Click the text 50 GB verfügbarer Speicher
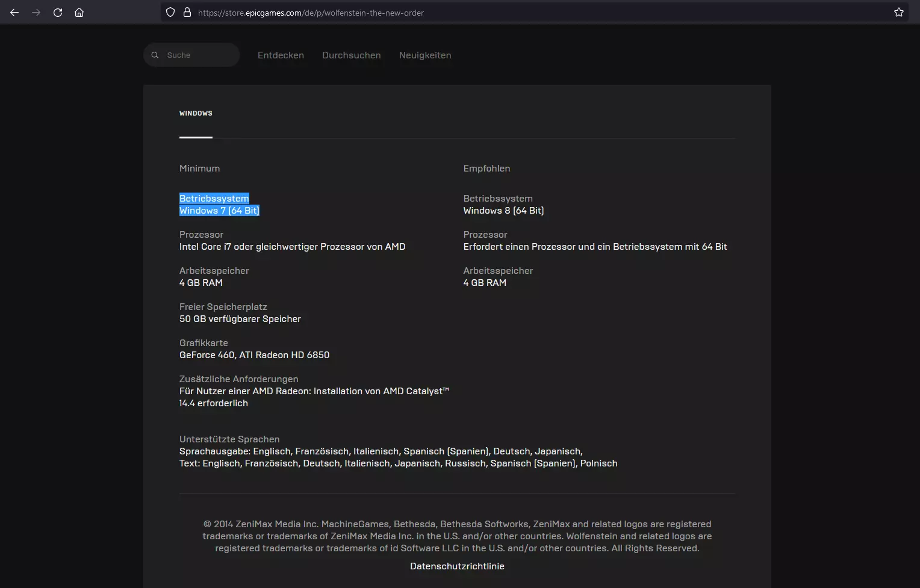The height and width of the screenshot is (588, 920). pos(240,319)
